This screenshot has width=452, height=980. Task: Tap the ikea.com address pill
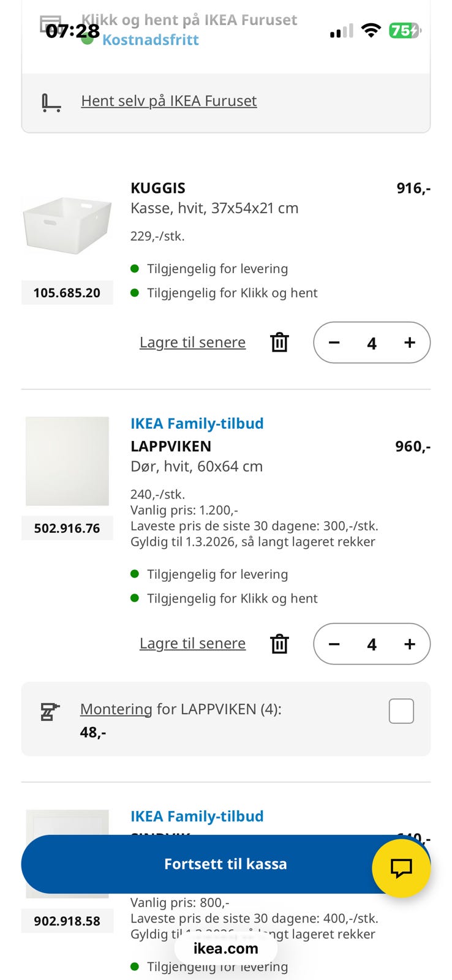point(225,949)
